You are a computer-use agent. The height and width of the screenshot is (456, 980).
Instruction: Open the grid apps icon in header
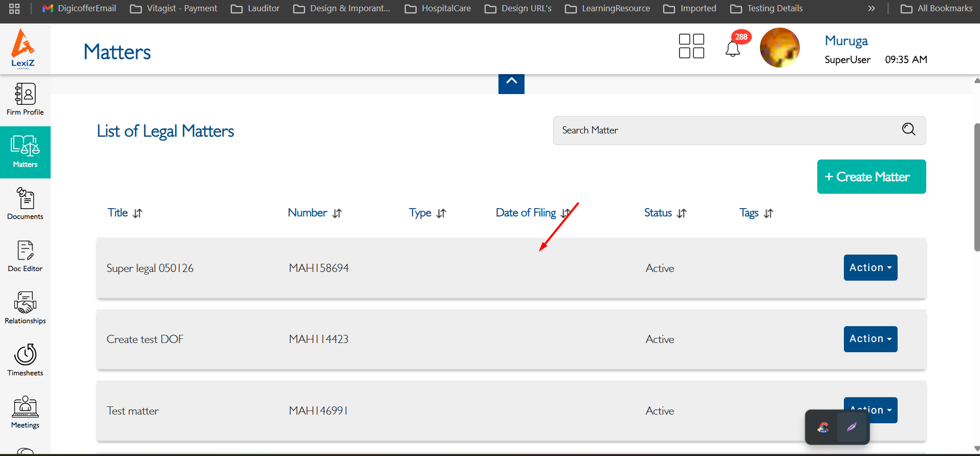click(x=691, y=47)
